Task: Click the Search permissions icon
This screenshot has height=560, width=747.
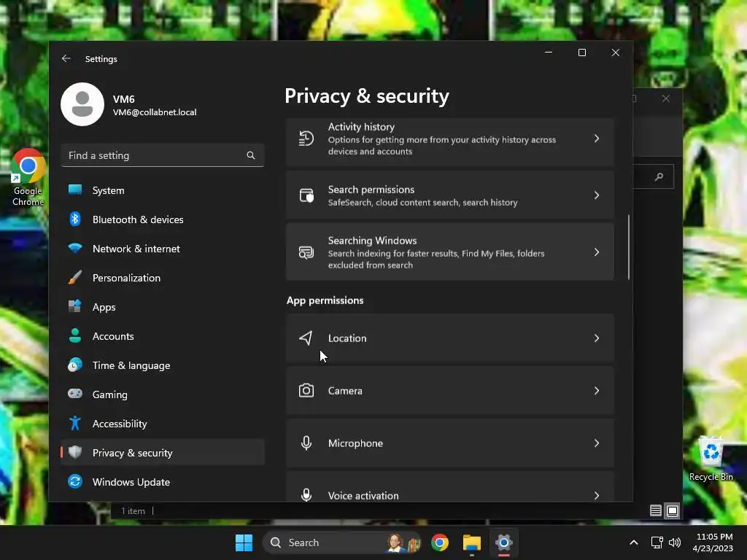Action: [306, 195]
